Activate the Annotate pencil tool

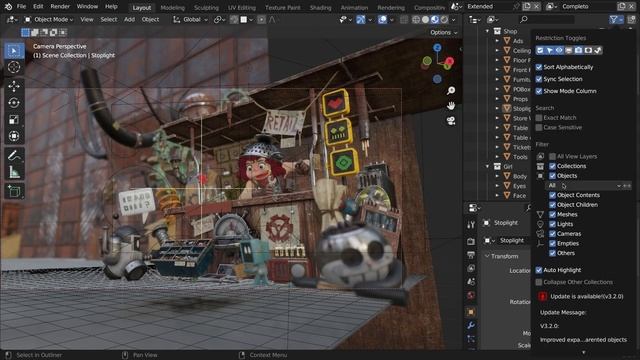14,155
